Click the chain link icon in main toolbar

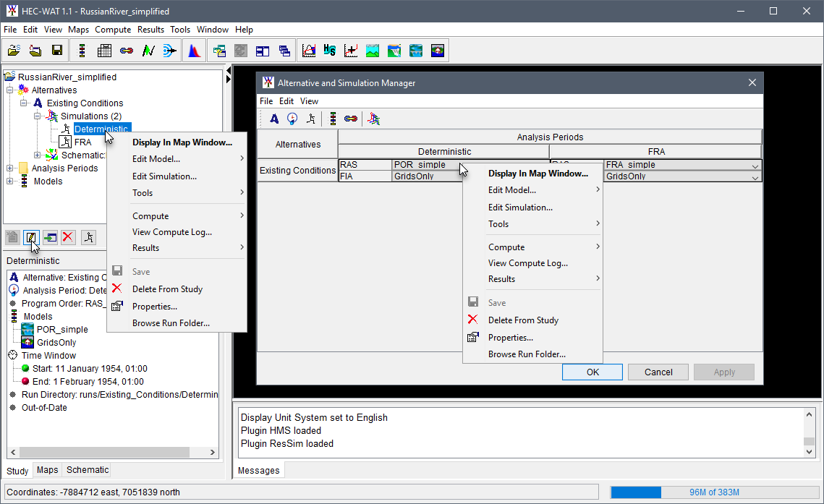[x=126, y=51]
